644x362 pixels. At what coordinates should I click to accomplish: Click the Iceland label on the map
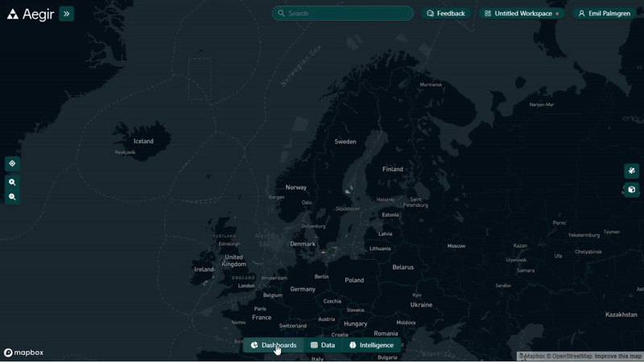click(x=143, y=142)
